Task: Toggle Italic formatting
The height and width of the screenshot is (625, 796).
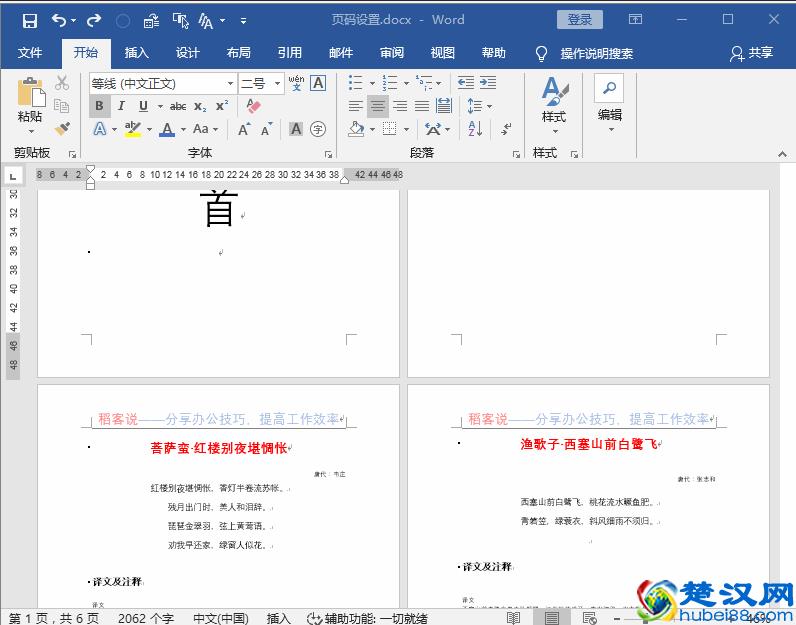Action: coord(121,106)
